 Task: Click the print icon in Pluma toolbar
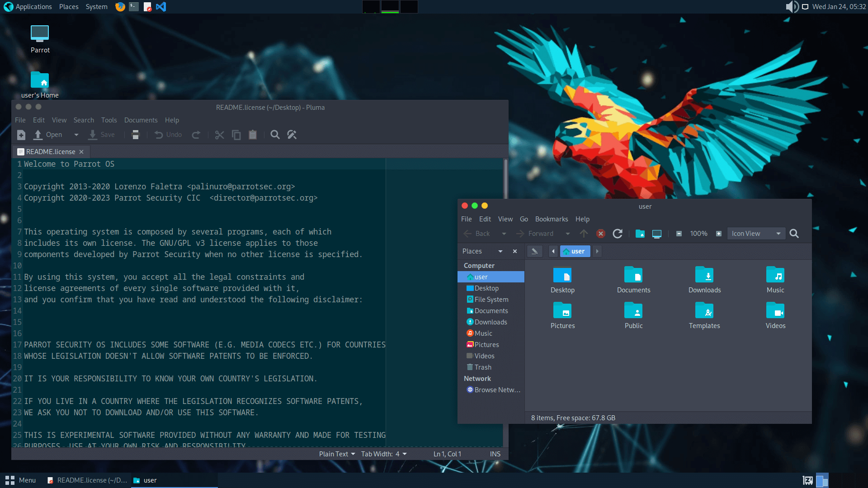point(135,135)
